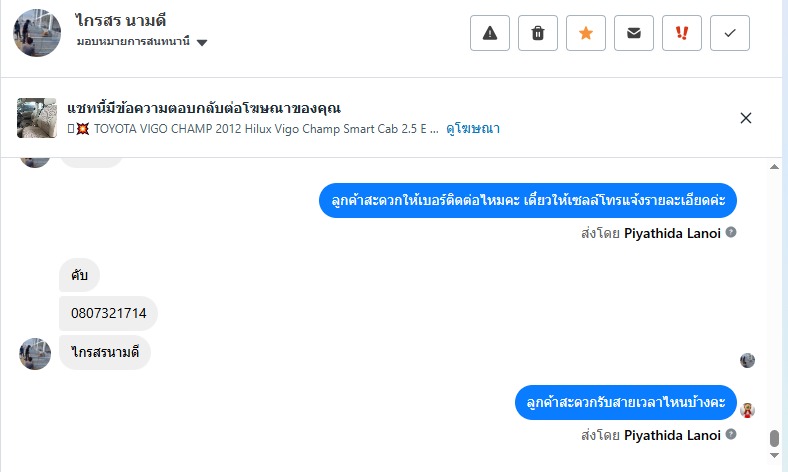
Task: Flag conversation with red exclamation icon
Action: click(x=682, y=33)
